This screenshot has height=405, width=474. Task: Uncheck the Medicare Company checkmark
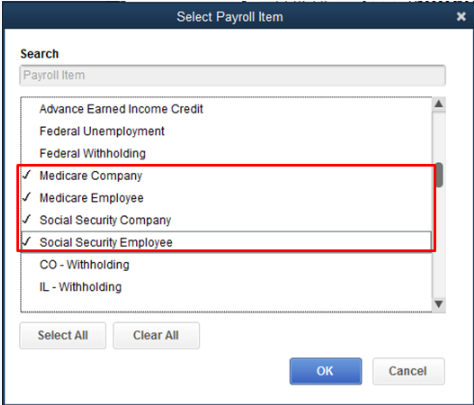tap(27, 175)
